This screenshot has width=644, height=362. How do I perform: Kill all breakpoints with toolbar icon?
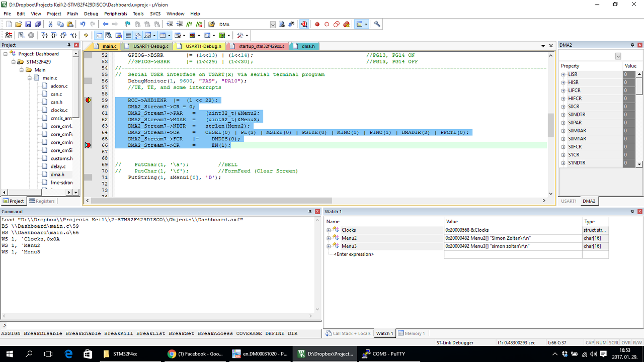(347, 24)
